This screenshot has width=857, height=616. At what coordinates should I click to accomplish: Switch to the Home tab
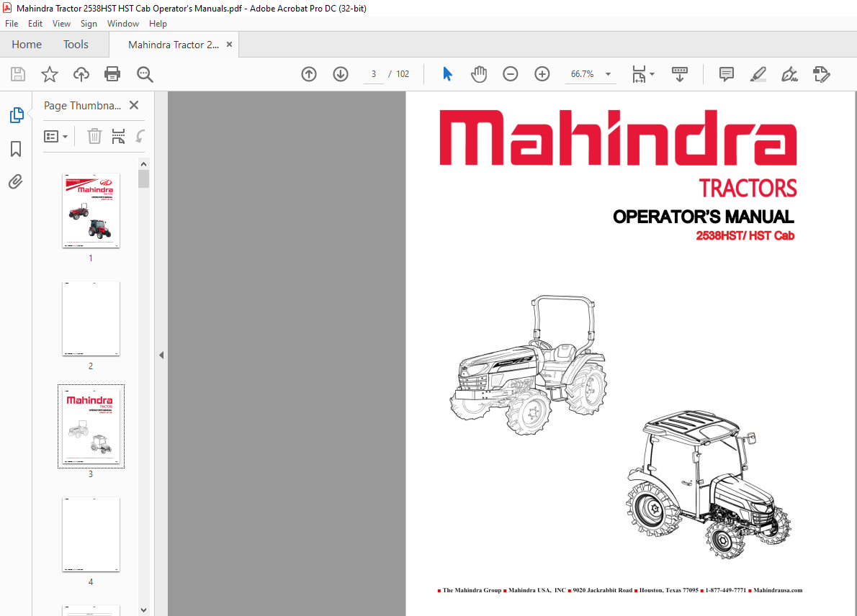(27, 44)
